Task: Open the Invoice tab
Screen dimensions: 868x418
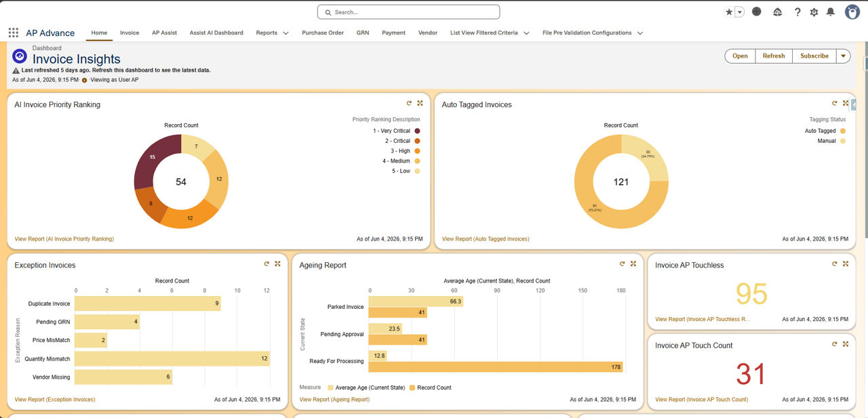Action: (x=130, y=33)
